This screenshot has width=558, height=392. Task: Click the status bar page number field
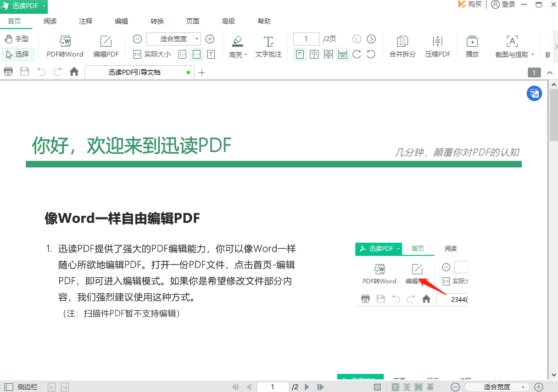point(272,387)
